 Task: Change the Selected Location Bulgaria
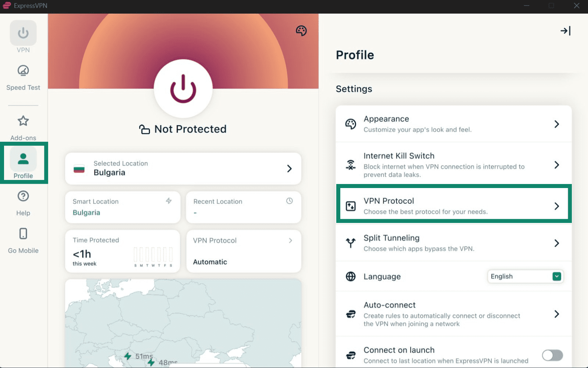[183, 169]
